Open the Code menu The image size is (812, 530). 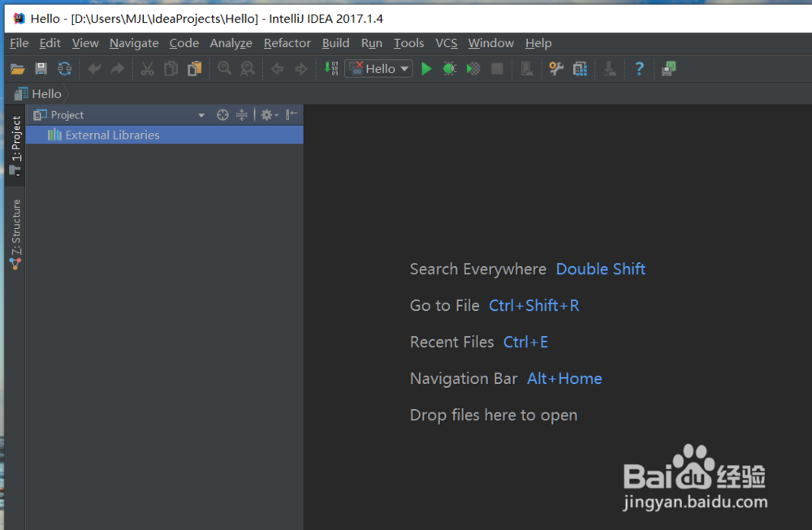184,44
